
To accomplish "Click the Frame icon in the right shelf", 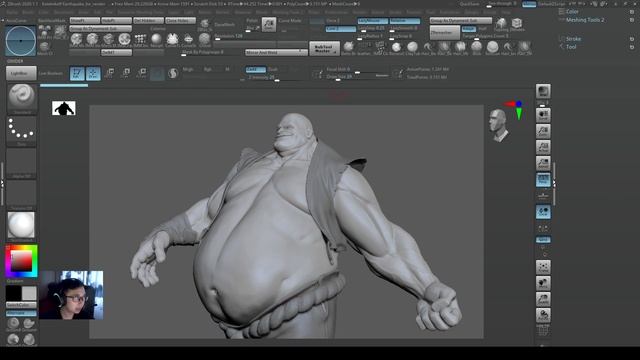I will click(x=543, y=267).
